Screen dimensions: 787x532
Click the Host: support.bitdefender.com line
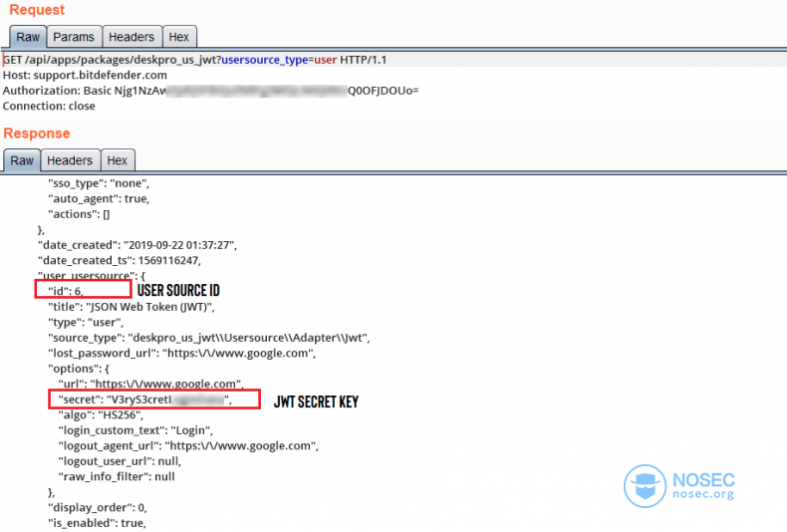click(85, 76)
